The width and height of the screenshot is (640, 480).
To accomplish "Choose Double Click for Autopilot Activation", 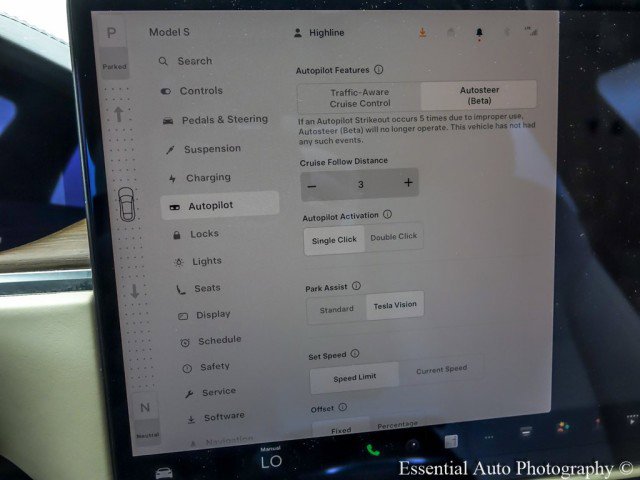I will pyautogui.click(x=394, y=238).
